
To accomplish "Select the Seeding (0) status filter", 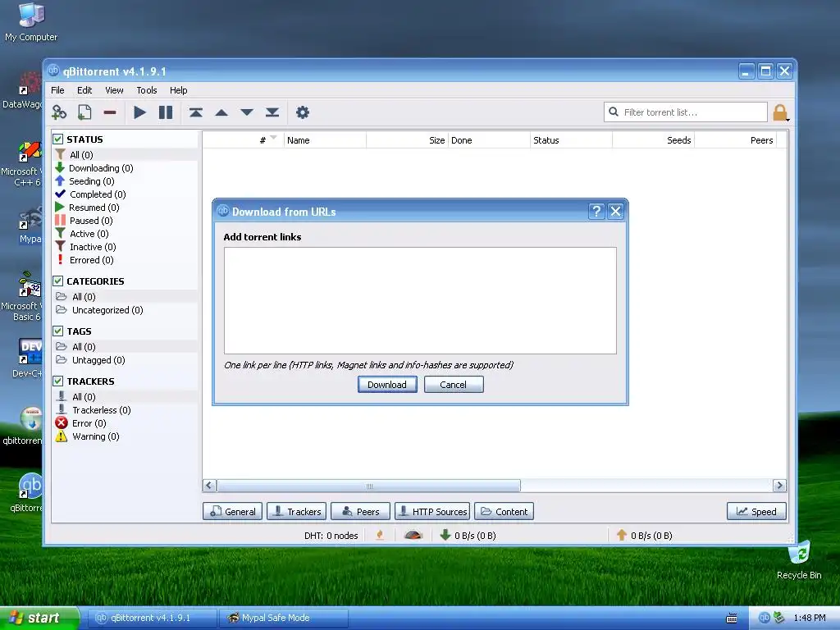I will (92, 181).
